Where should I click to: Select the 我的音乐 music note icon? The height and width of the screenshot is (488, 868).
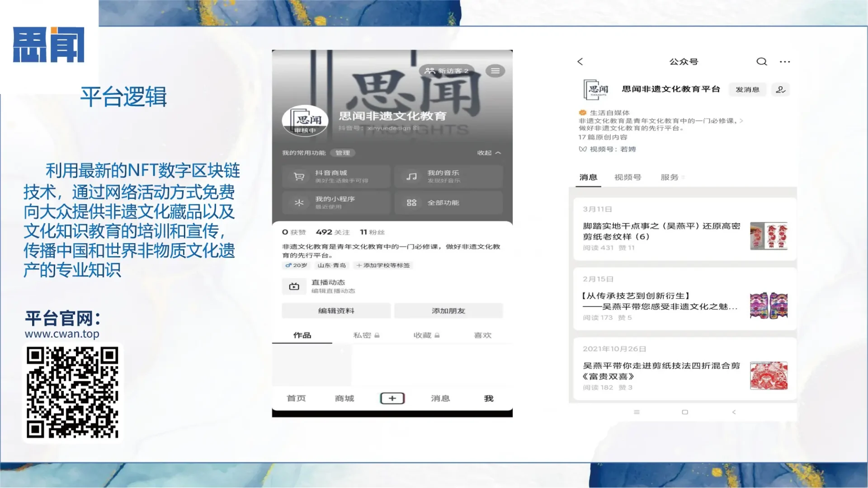(x=411, y=176)
